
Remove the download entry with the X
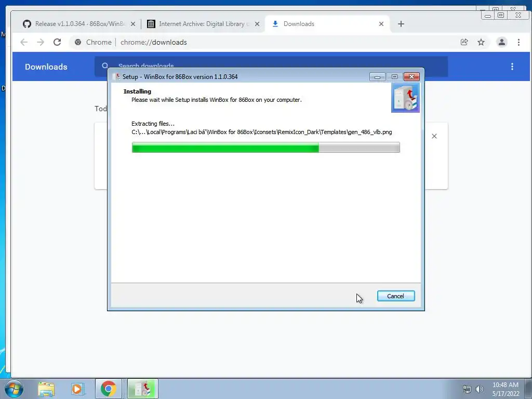click(x=434, y=136)
